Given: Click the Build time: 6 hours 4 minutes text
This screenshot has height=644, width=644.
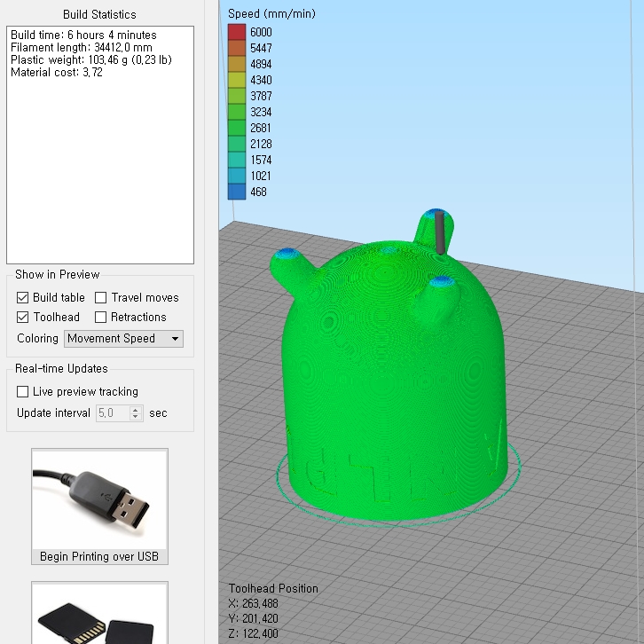Looking at the screenshot, I should [83, 35].
